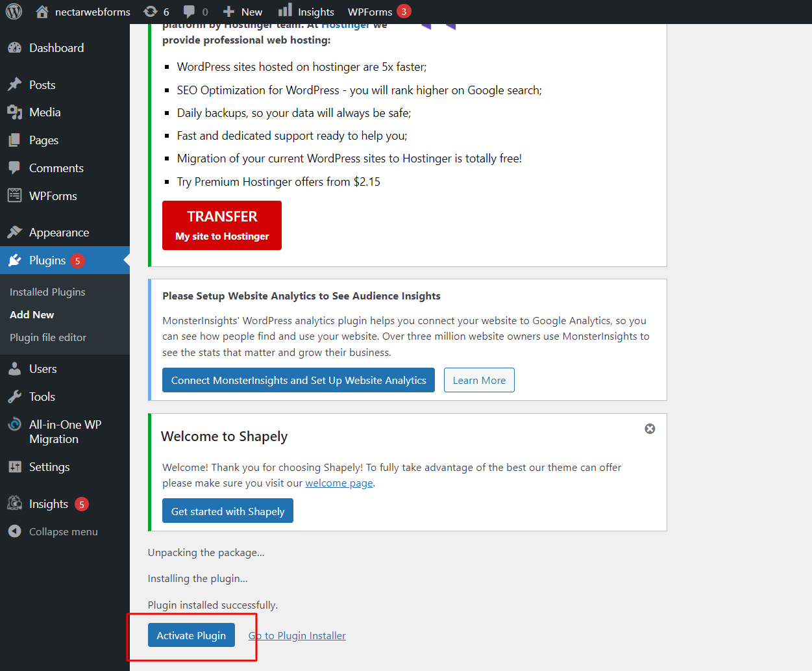Dismiss the Welcome to Shapely notice

[x=650, y=429]
